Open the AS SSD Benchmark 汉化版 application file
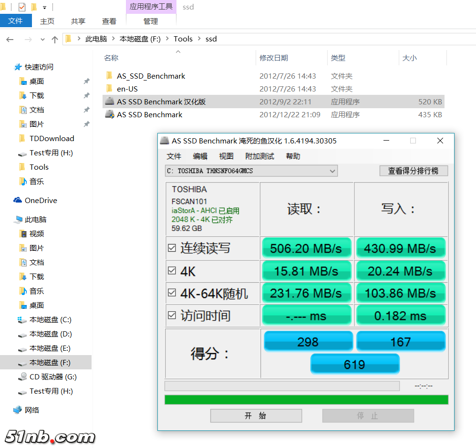The image size is (476, 448). coord(161,102)
